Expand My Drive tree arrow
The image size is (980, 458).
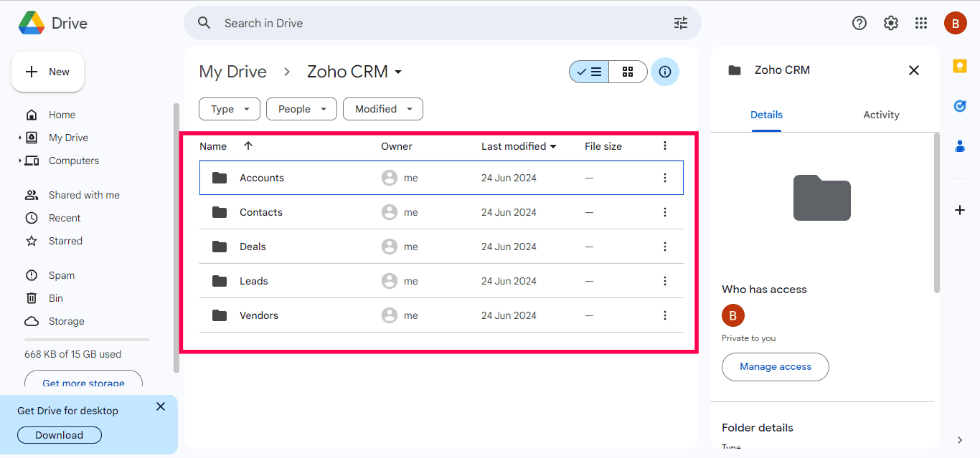20,138
